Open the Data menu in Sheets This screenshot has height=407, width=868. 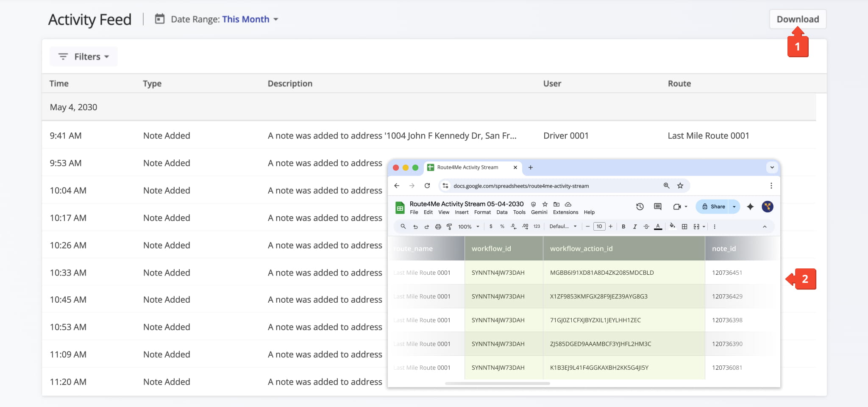click(502, 212)
